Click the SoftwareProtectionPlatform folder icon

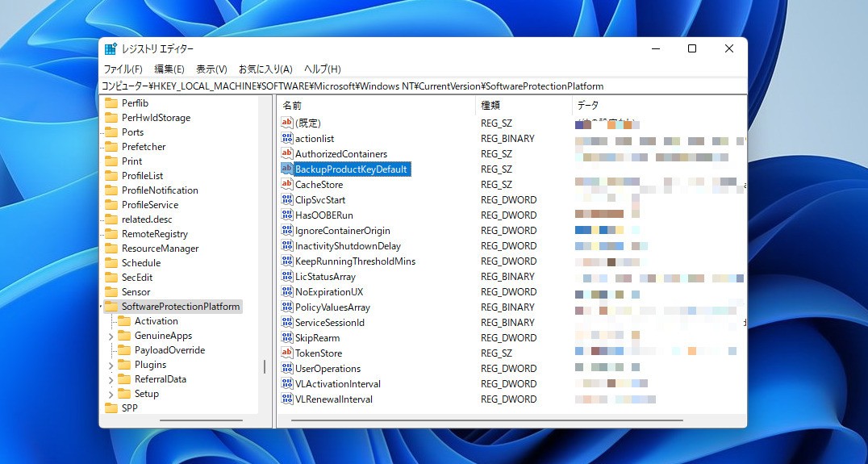click(111, 307)
